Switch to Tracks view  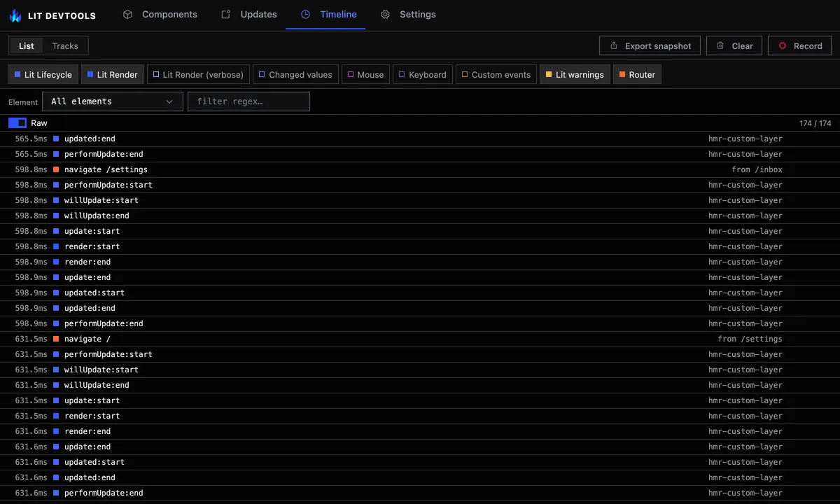pyautogui.click(x=65, y=46)
